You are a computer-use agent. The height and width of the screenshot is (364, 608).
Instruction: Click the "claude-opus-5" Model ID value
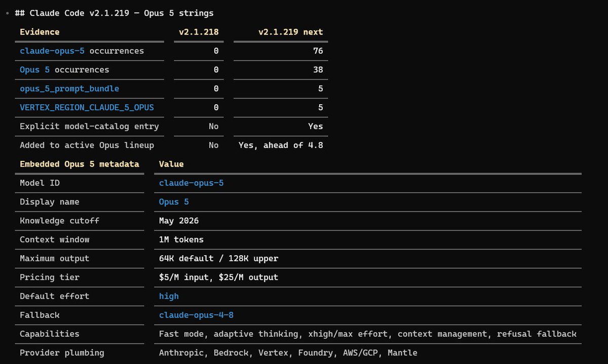pyautogui.click(x=191, y=183)
